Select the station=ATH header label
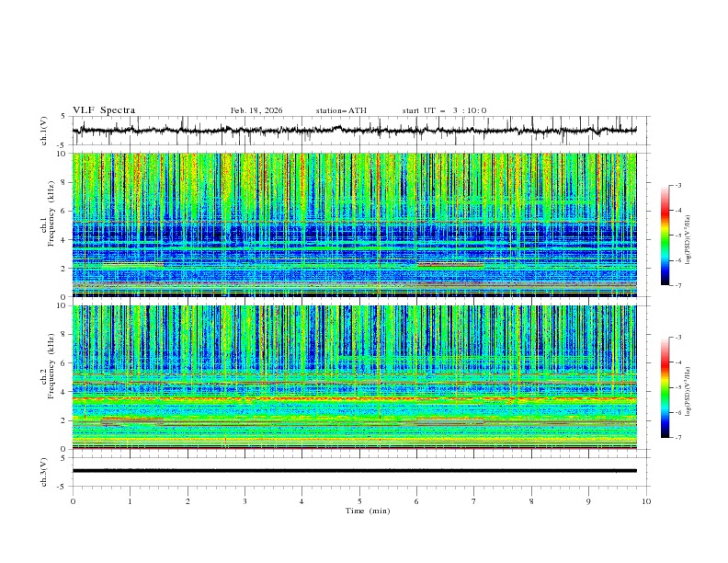The image size is (728, 563). point(341,110)
